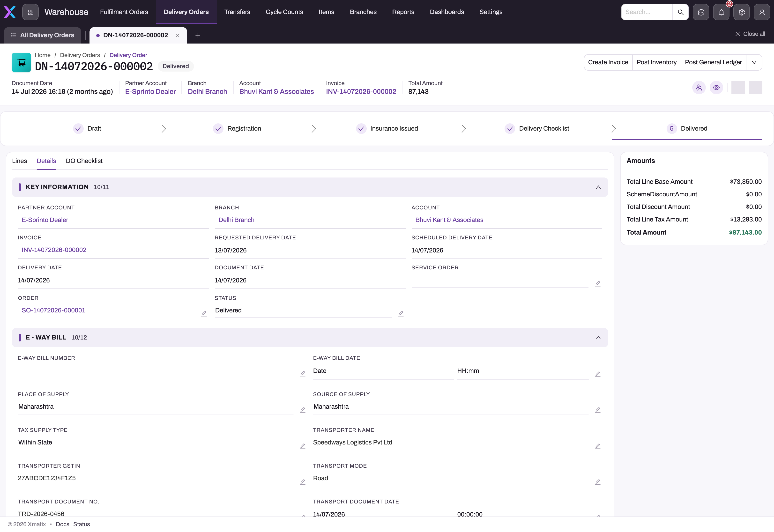
Task: Click Create Invoice button
Action: [608, 62]
